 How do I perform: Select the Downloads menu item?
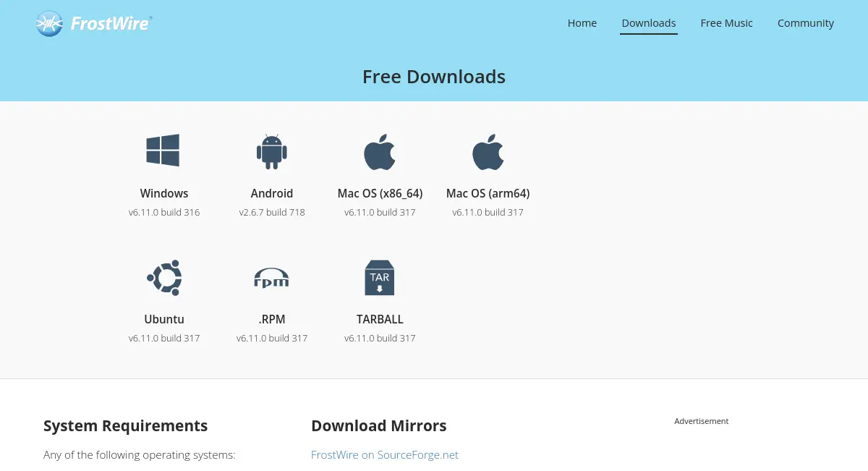(649, 23)
